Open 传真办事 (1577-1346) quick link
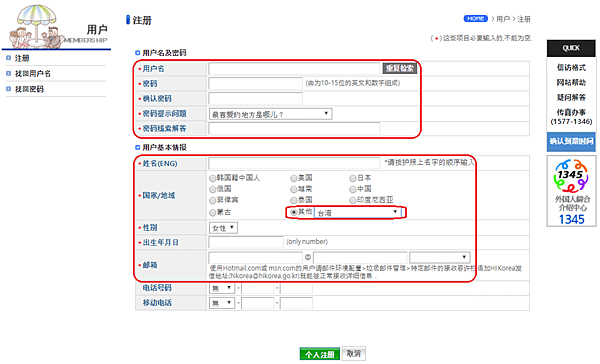Image resolution: width=600 pixels, height=364 pixels. pyautogui.click(x=571, y=117)
